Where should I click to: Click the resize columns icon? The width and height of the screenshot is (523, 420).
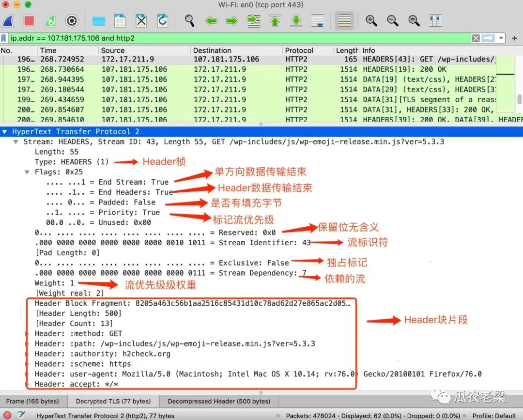click(435, 21)
